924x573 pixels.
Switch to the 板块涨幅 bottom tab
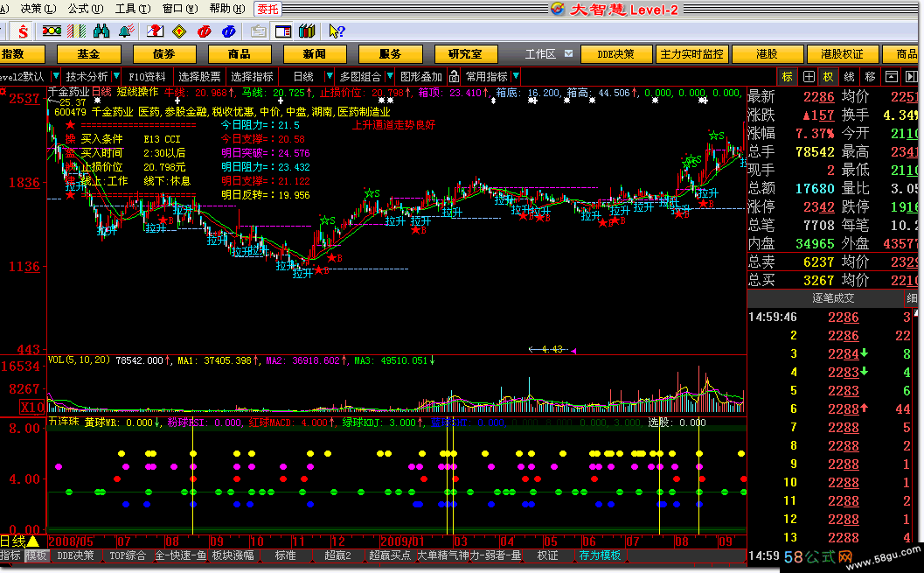[x=233, y=556]
